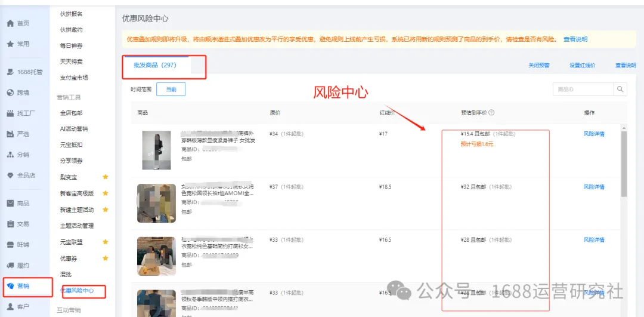Viewport: 644px width, 317px height.
Task: Click the star beside 裂变宝
Action: tap(105, 177)
